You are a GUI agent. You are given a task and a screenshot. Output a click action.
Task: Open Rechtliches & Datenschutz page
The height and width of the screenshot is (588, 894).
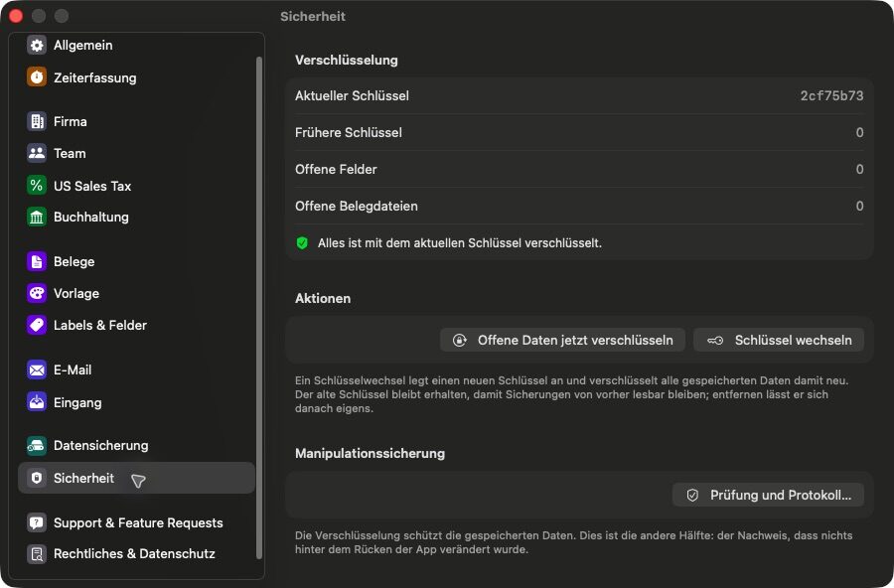(x=136, y=554)
